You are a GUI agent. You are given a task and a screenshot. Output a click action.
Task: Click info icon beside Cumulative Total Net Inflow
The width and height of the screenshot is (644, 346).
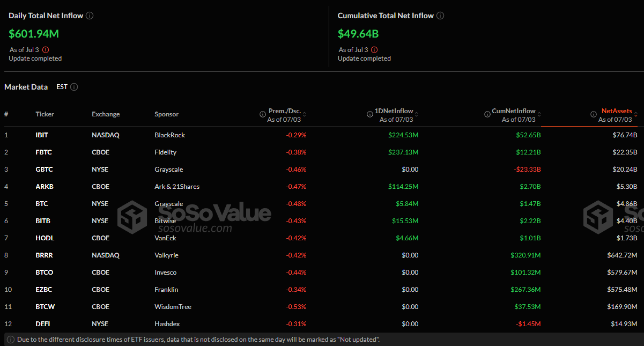440,16
